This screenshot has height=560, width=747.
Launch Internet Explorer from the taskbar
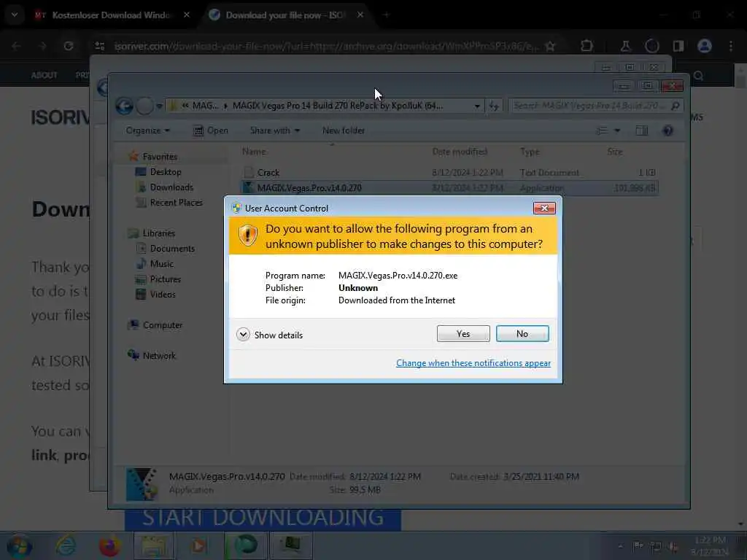pyautogui.click(x=66, y=545)
